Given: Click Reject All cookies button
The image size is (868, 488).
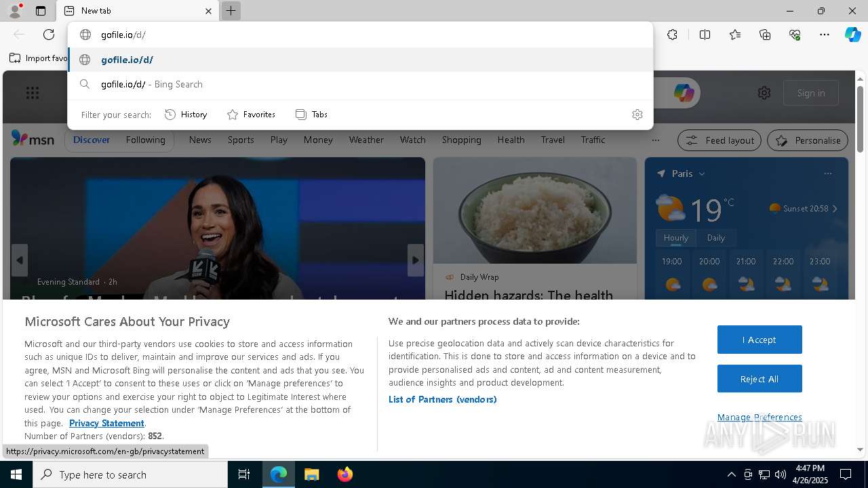Looking at the screenshot, I should click(x=759, y=379).
